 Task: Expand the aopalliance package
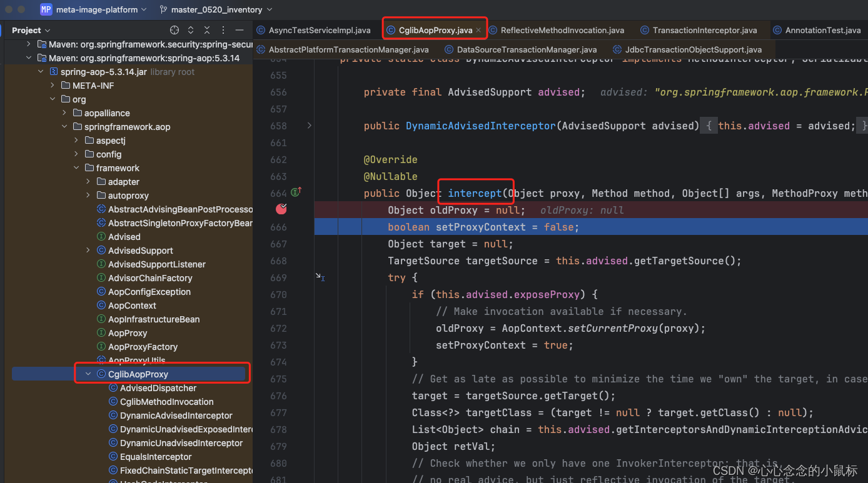65,113
